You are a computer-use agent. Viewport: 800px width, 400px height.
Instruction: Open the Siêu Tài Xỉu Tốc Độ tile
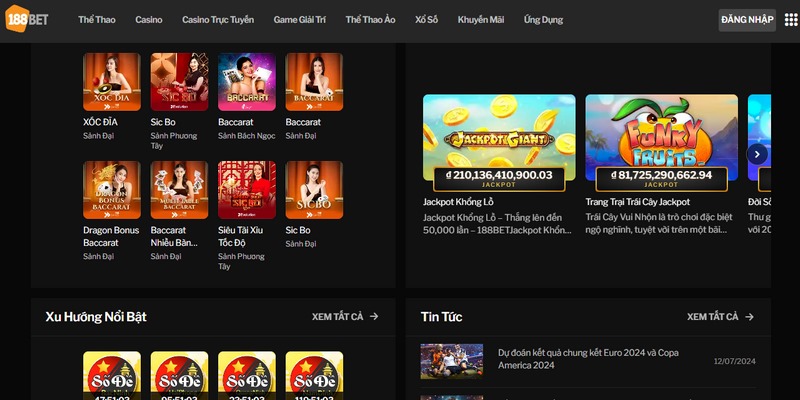[x=247, y=190]
